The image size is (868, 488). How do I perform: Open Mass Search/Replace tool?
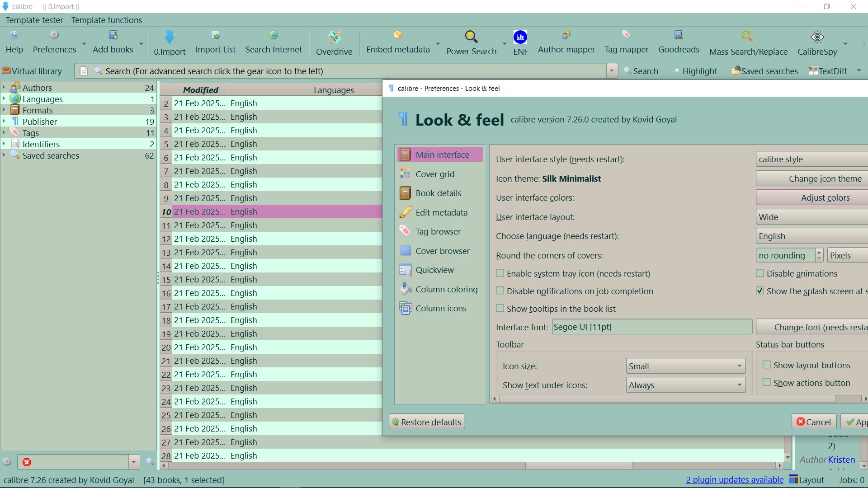point(748,43)
